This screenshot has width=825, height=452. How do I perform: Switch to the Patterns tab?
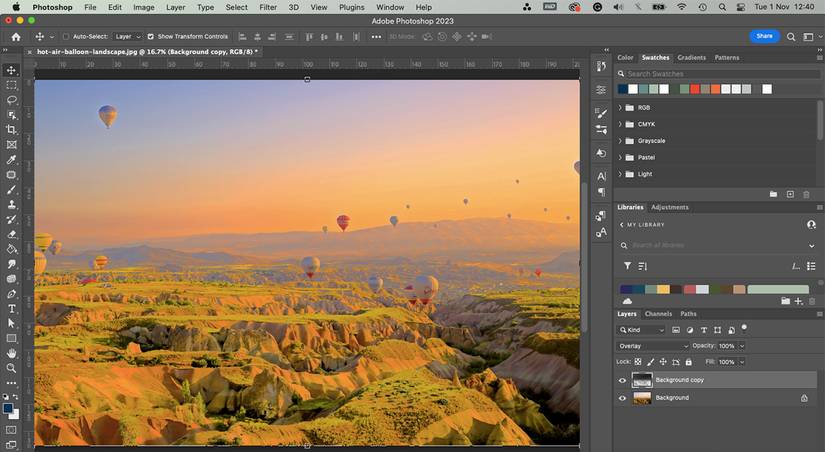point(727,57)
